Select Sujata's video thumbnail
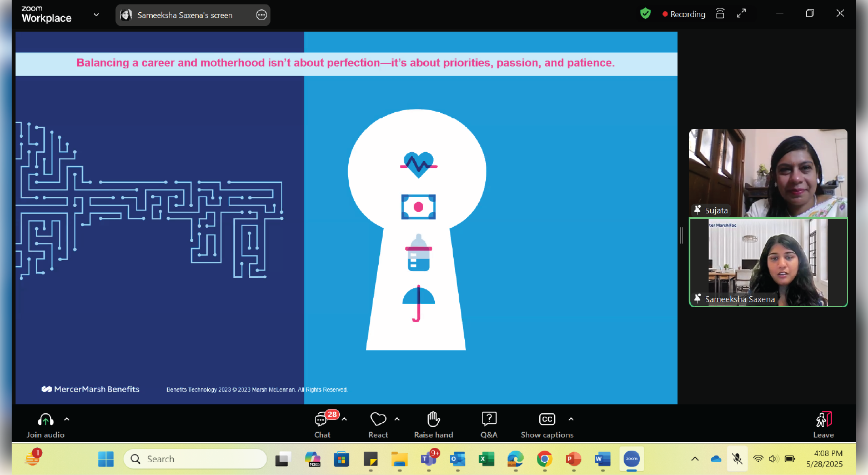The width and height of the screenshot is (868, 475). coord(768,173)
